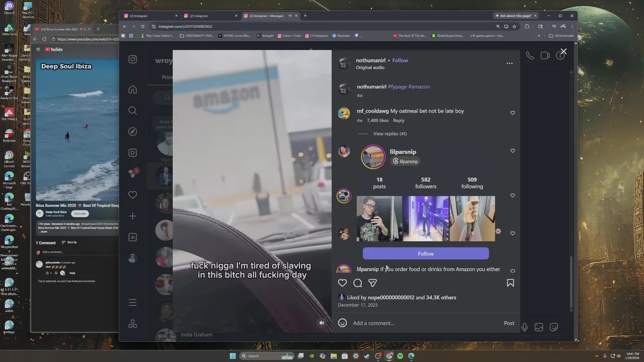
Task: Open Dashboard chart icon in sidebar
Action: click(x=133, y=237)
